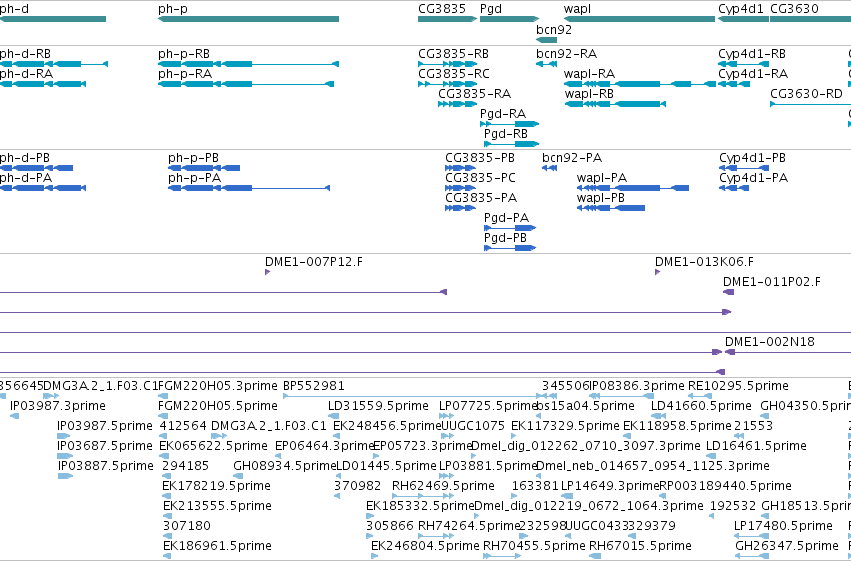This screenshot has height=561, width=851.
Task: Select the Pgd-PA protein feature
Action: [510, 228]
